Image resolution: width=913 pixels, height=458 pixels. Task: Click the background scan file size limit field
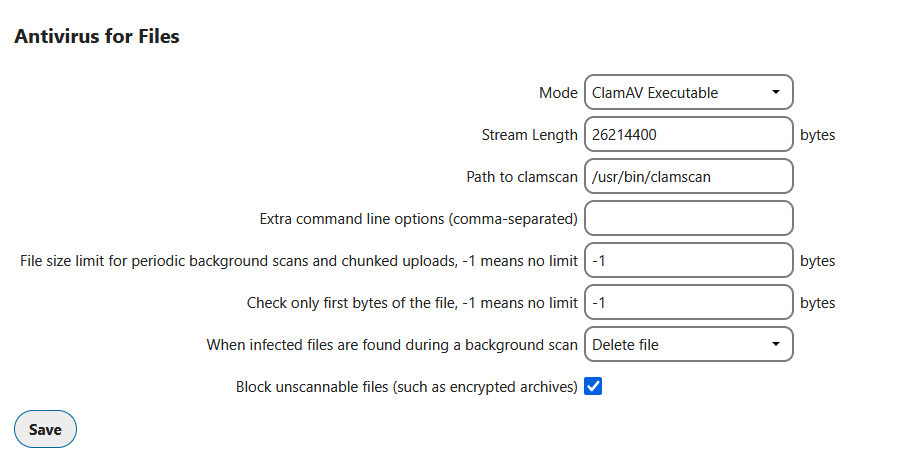[688, 261]
